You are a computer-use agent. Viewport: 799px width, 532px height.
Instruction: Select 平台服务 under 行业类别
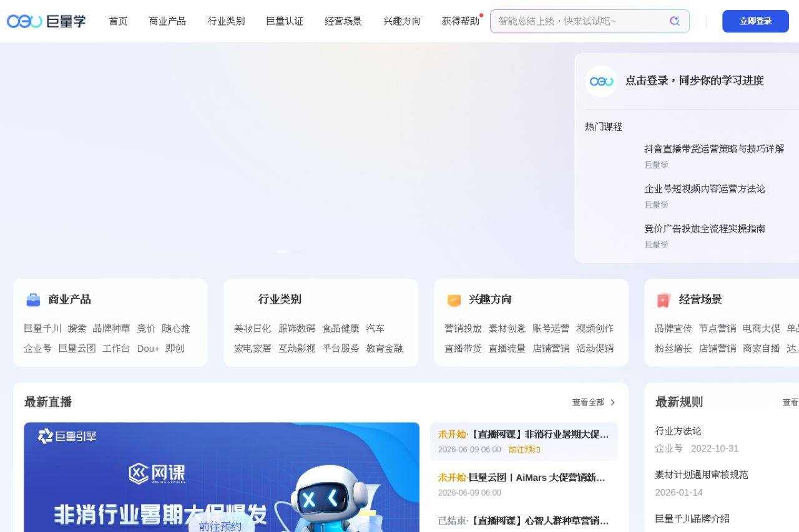coord(341,349)
